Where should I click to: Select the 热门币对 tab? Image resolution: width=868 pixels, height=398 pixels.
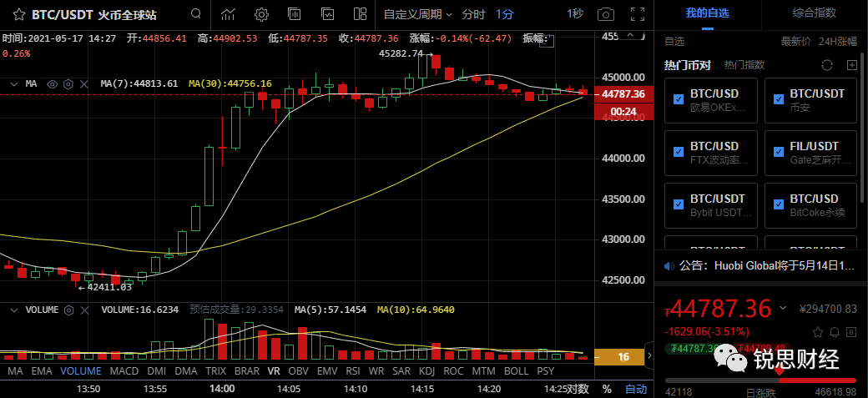(x=688, y=65)
